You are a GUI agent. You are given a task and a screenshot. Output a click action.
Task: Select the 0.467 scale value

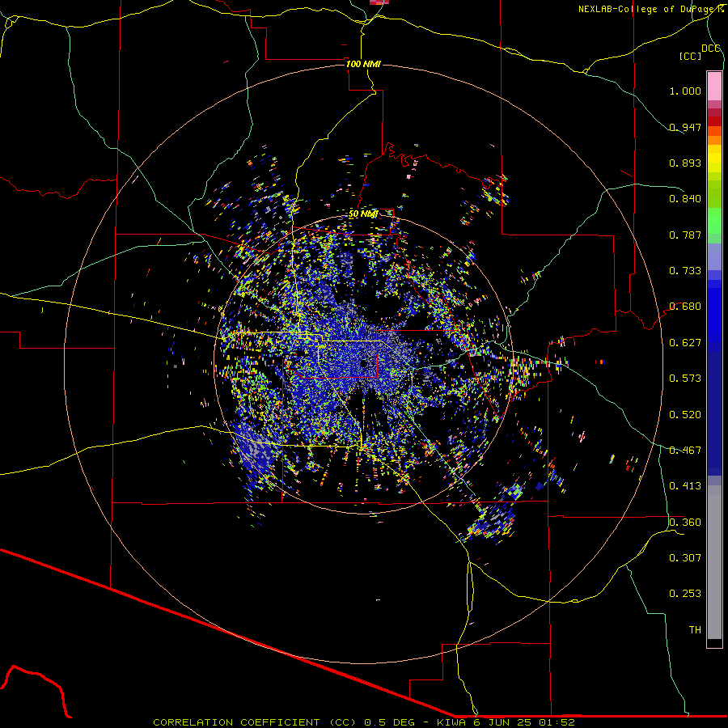(x=685, y=451)
